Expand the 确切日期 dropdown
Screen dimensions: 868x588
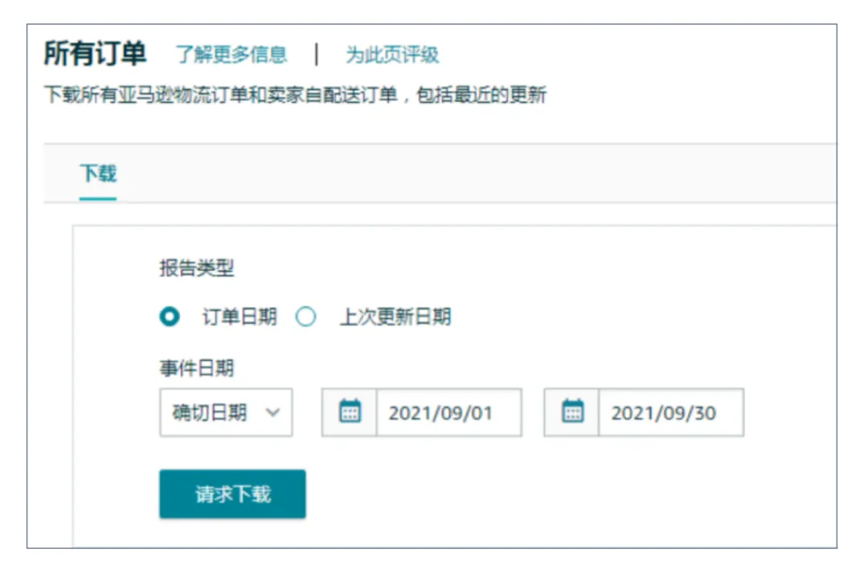(x=226, y=413)
